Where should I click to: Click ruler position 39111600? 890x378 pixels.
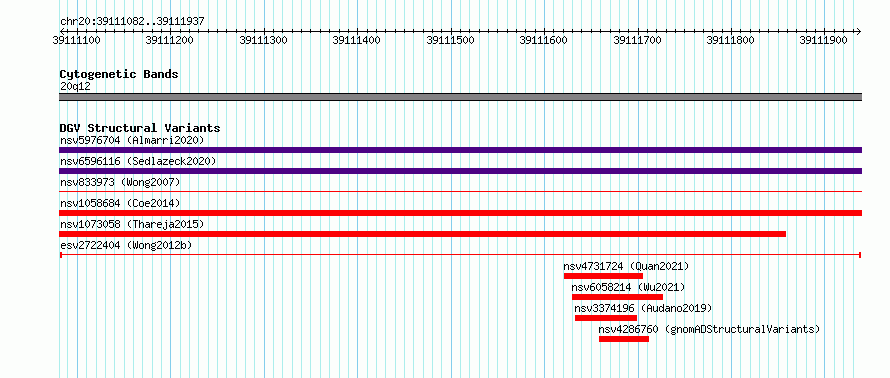point(544,40)
